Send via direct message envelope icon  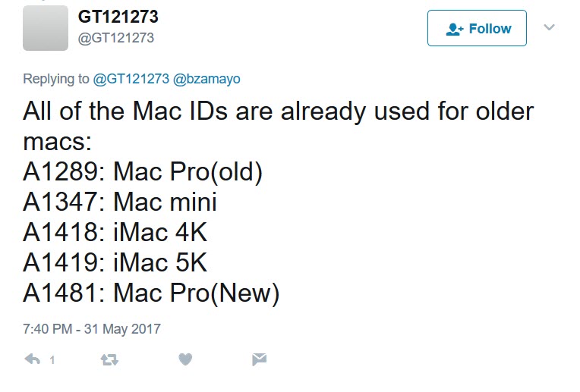(259, 359)
